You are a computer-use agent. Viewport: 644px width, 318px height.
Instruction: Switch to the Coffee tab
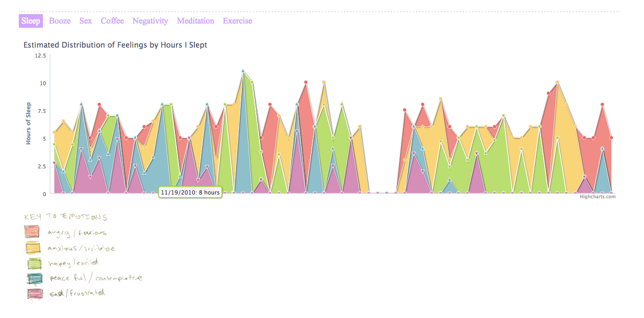click(112, 21)
